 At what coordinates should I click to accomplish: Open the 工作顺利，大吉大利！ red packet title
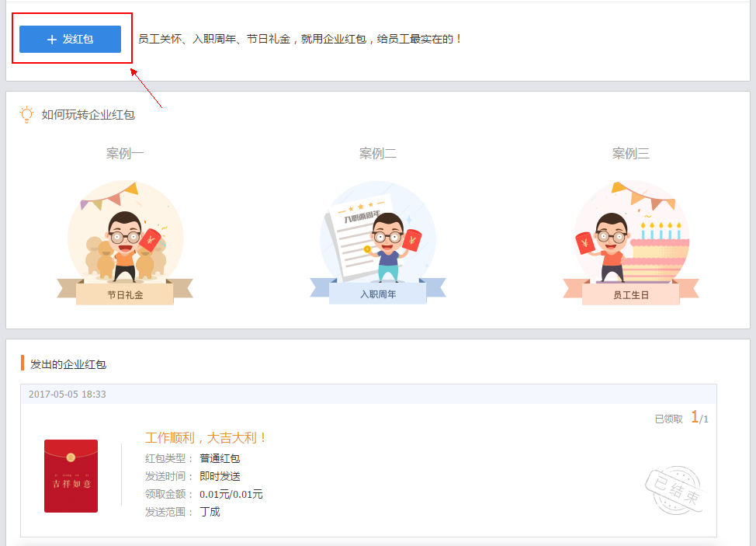206,438
